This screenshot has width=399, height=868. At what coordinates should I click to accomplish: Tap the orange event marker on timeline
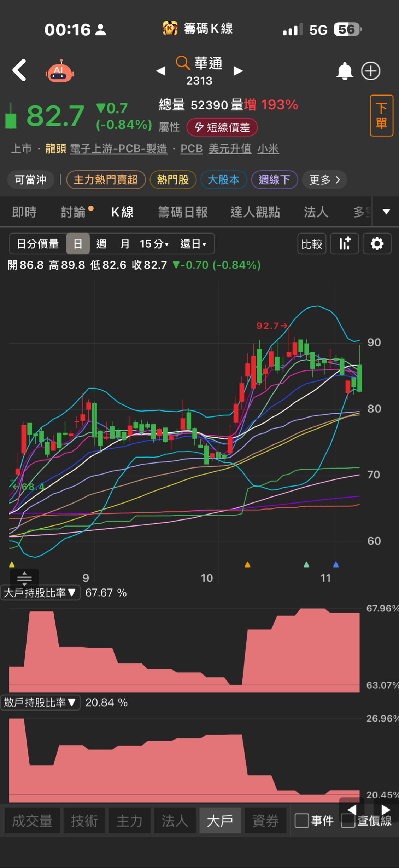pyautogui.click(x=247, y=564)
